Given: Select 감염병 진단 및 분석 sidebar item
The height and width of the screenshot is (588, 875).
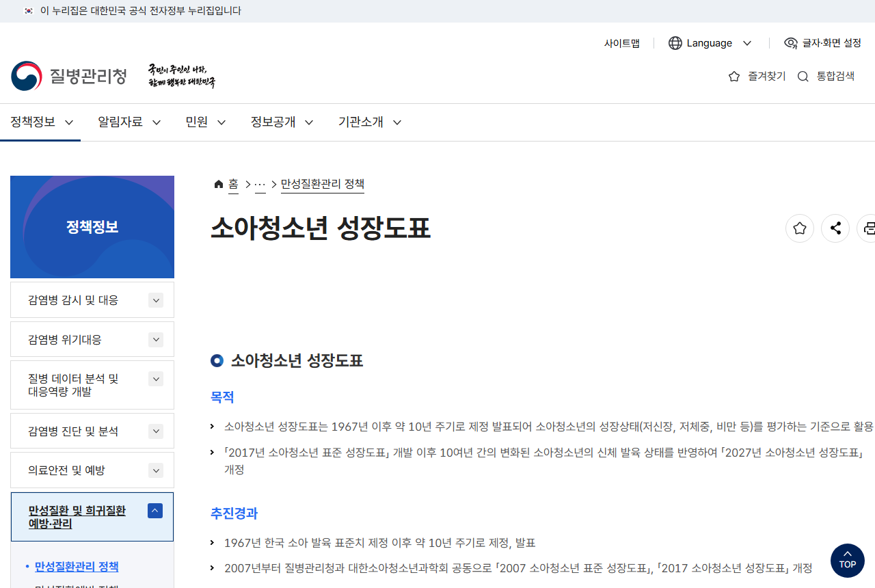Looking at the screenshot, I should tap(92, 431).
